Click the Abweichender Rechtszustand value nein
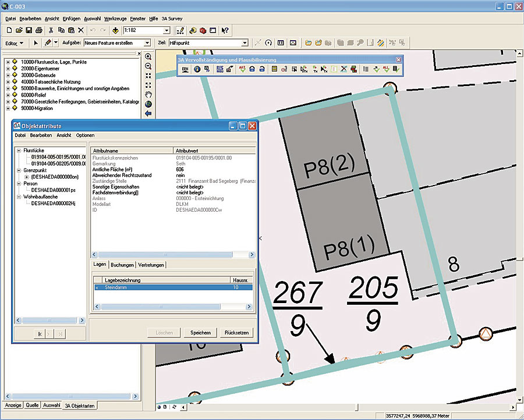524x420 pixels. (x=180, y=175)
